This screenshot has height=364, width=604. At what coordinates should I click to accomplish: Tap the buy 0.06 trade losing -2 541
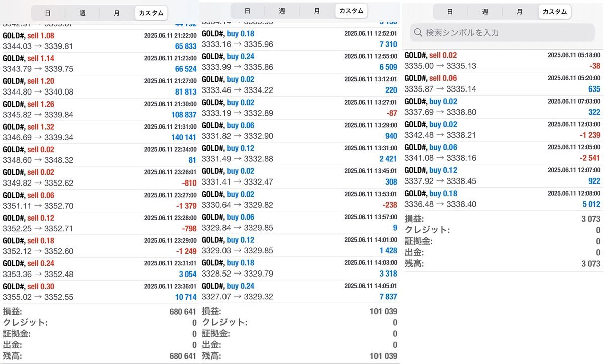tap(502, 152)
